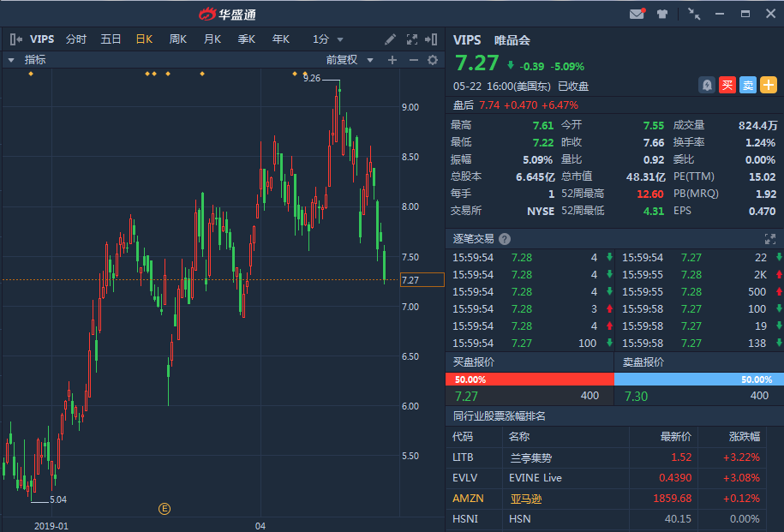Open help for 逐笔交易
Screen dimensions: 784x532
point(505,239)
